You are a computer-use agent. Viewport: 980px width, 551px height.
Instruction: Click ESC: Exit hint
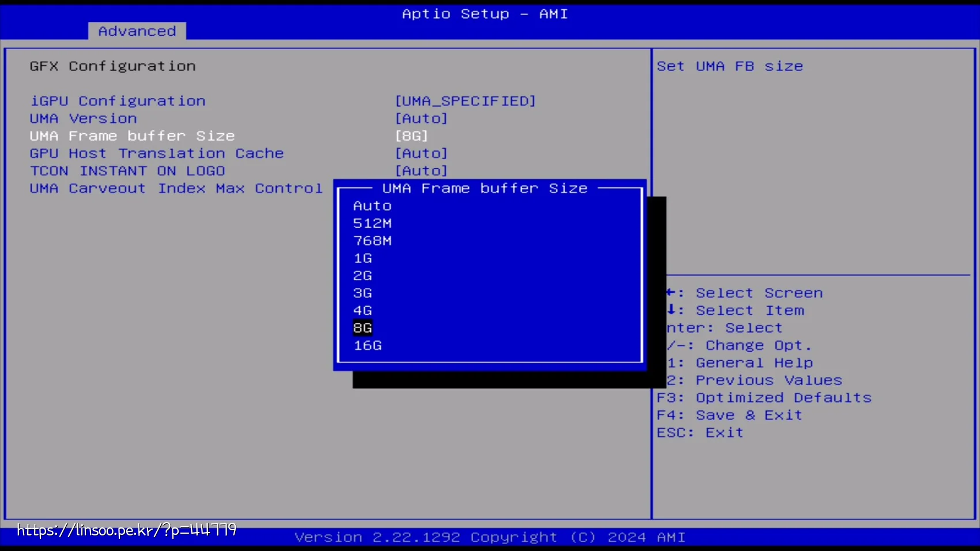700,432
